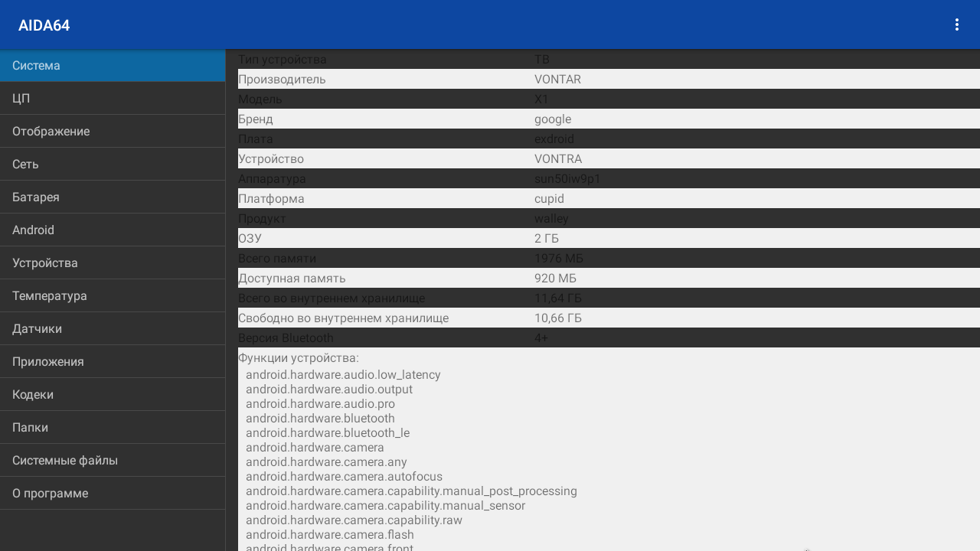Select the Система section in sidebar
This screenshot has height=551, width=980.
(113, 66)
